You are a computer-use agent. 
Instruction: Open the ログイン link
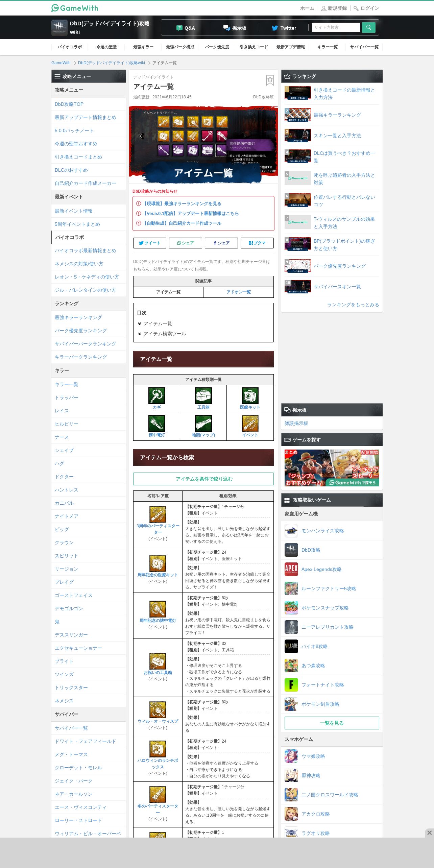tap(366, 8)
